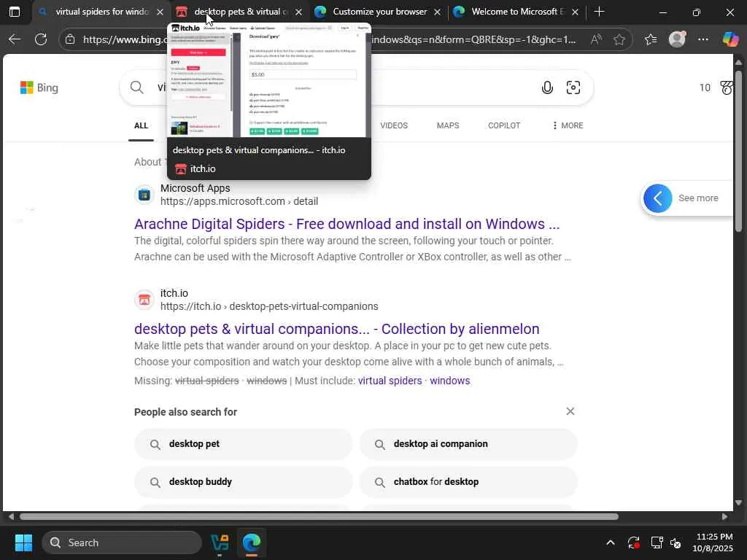Require virtual spiders in the search
Screen dimensions: 747x560
click(390, 381)
